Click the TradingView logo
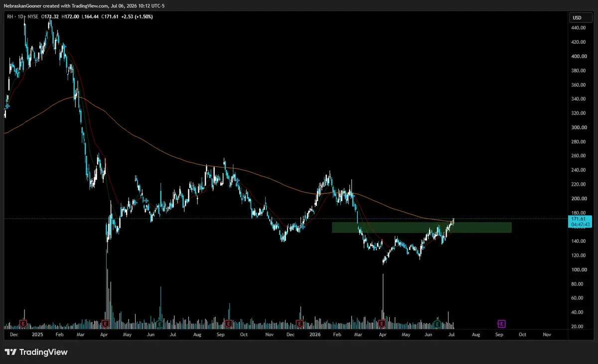Screen dimensions: 598x364 coord(36,352)
